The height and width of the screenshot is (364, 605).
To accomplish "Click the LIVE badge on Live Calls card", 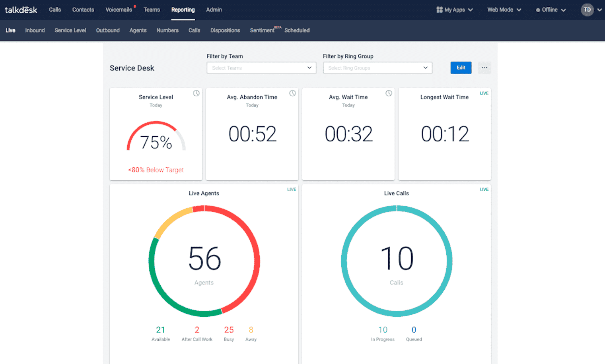I will [484, 189].
